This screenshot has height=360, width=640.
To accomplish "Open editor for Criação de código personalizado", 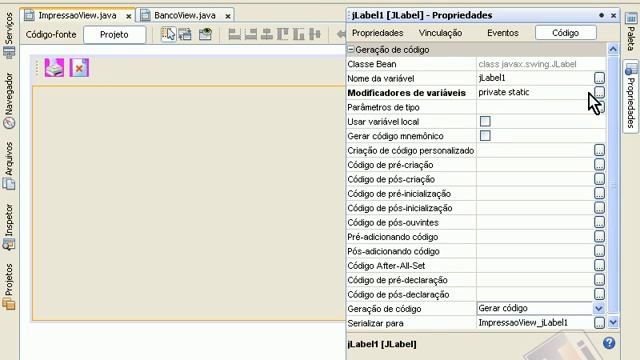I will pos(599,150).
